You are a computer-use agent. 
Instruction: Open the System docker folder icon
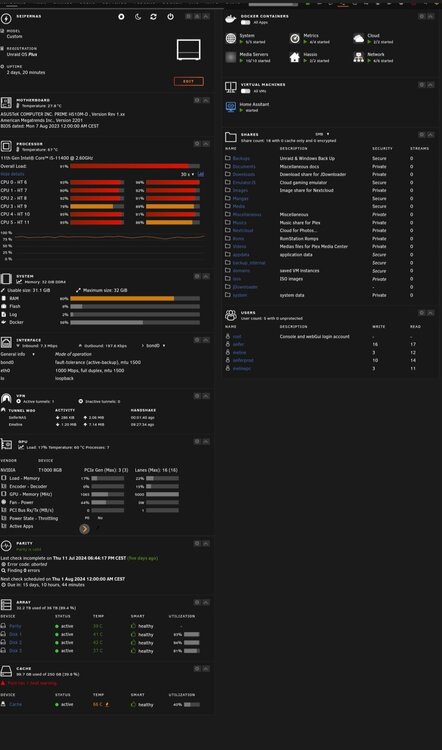click(x=231, y=38)
